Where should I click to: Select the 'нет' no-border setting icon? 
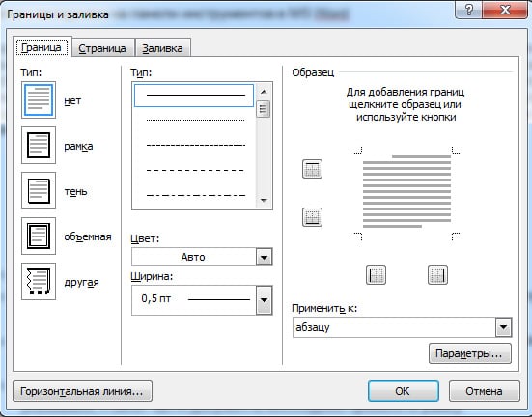[x=39, y=100]
